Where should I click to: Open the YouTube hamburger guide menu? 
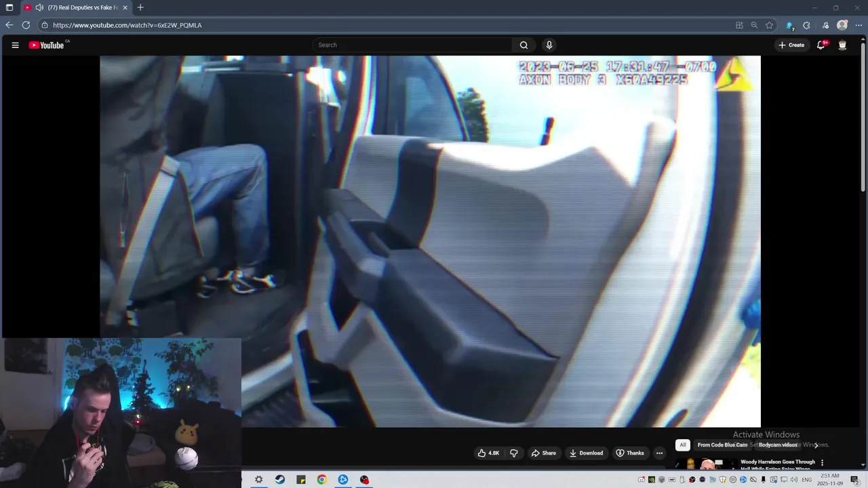click(15, 45)
